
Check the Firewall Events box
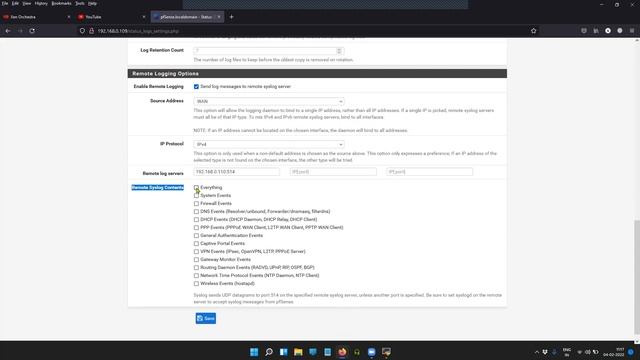click(x=196, y=203)
